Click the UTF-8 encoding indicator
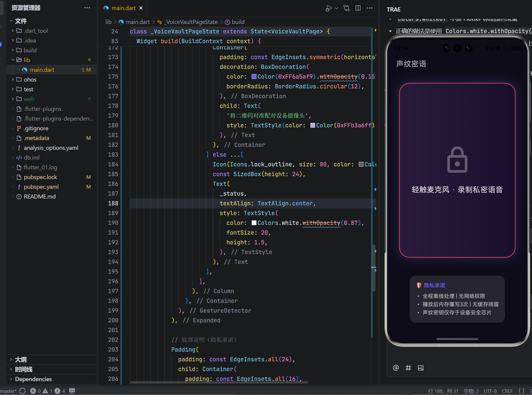The width and height of the screenshot is (532, 395). (490, 391)
